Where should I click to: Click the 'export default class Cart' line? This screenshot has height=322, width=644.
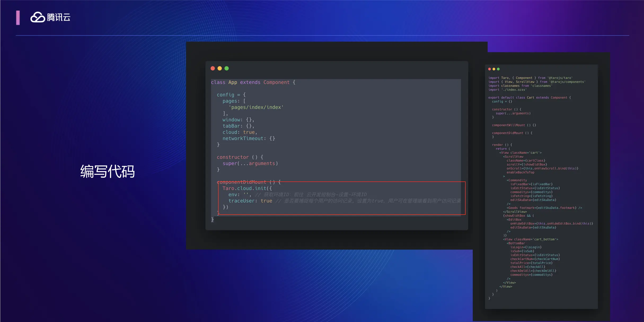[529, 98]
